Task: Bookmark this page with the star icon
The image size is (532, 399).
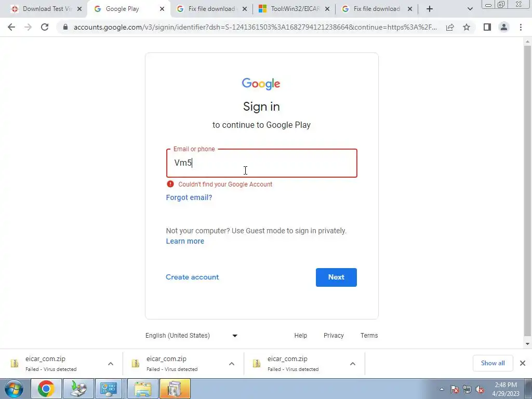Action: (x=467, y=27)
